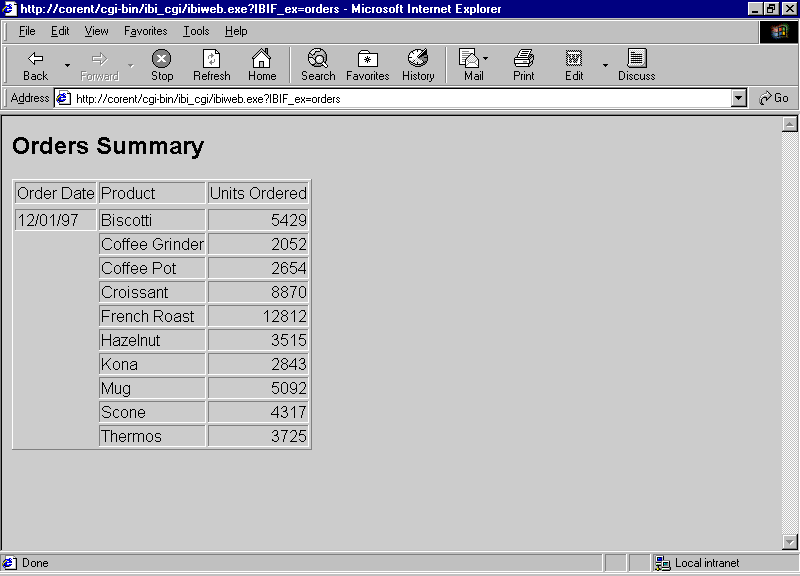The image size is (800, 576).
Task: Open the View menu
Action: pyautogui.click(x=96, y=31)
